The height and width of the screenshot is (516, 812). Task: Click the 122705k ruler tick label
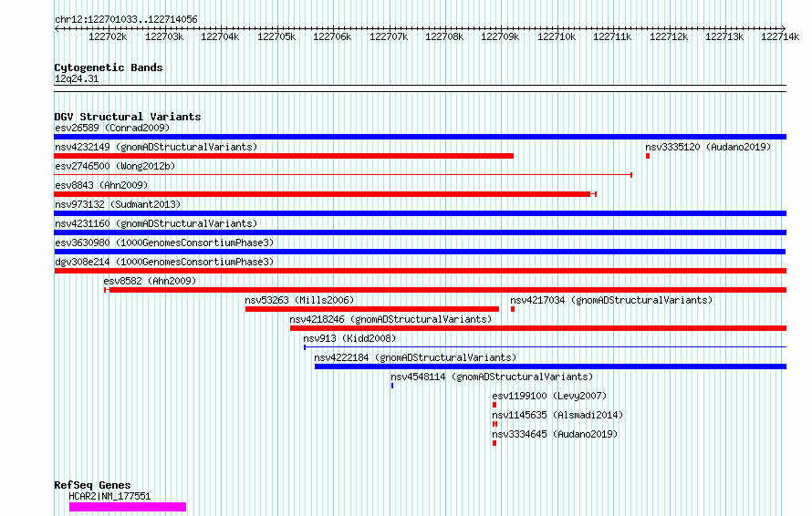(x=276, y=36)
